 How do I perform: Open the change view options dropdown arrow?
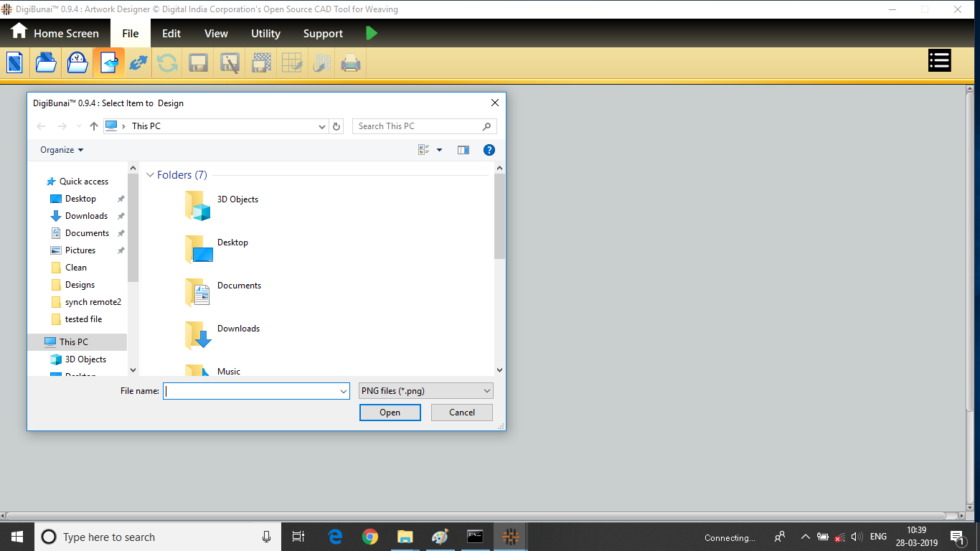pos(440,150)
